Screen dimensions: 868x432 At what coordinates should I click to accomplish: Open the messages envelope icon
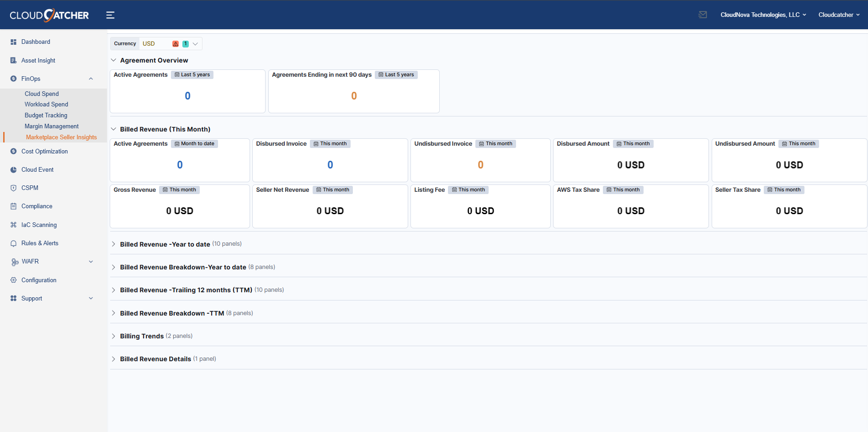tap(703, 14)
